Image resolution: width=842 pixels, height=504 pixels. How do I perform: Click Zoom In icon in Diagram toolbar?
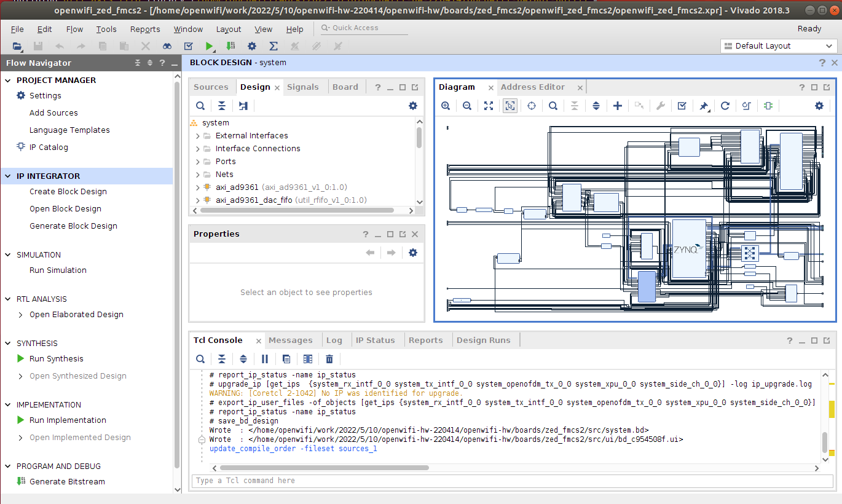coord(446,106)
